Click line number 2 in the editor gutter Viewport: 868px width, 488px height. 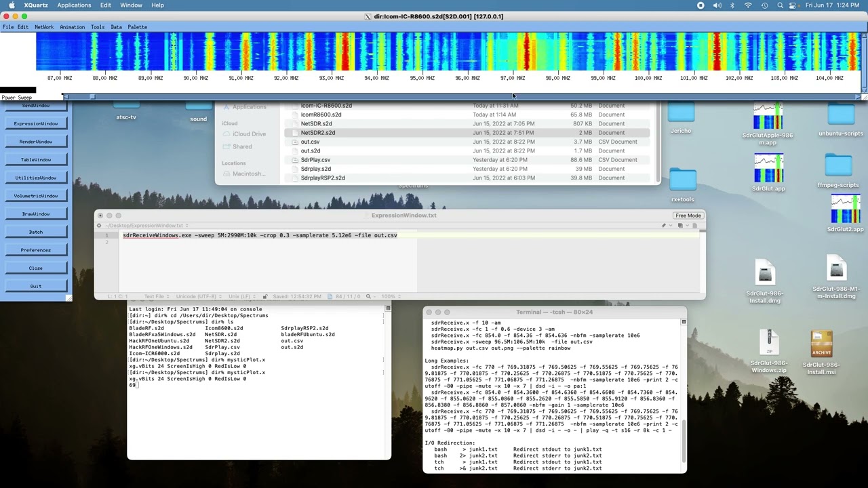[106, 242]
